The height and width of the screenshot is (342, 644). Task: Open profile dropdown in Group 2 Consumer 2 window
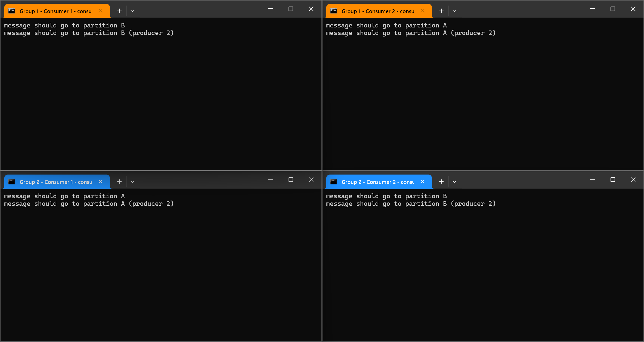(x=455, y=182)
